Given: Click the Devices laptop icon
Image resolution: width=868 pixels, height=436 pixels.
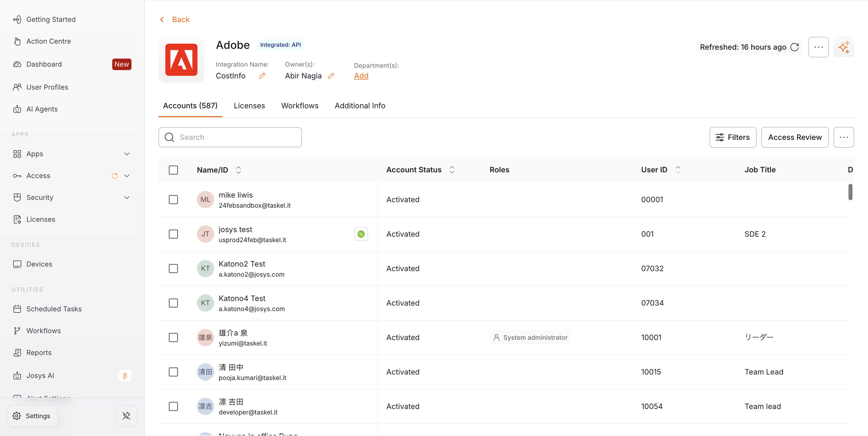Looking at the screenshot, I should (17, 264).
